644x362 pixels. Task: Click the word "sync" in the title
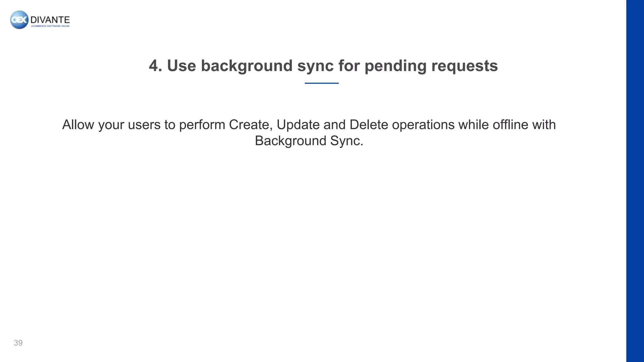click(x=315, y=66)
